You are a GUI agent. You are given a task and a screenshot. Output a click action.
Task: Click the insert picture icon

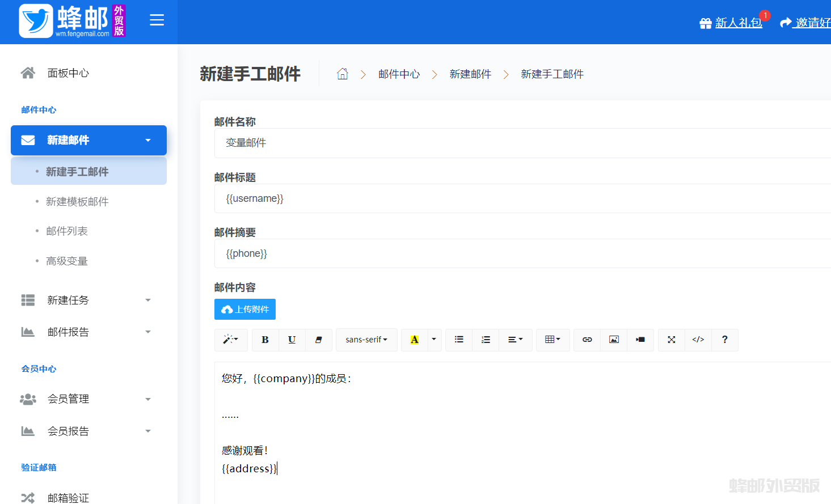pyautogui.click(x=614, y=340)
